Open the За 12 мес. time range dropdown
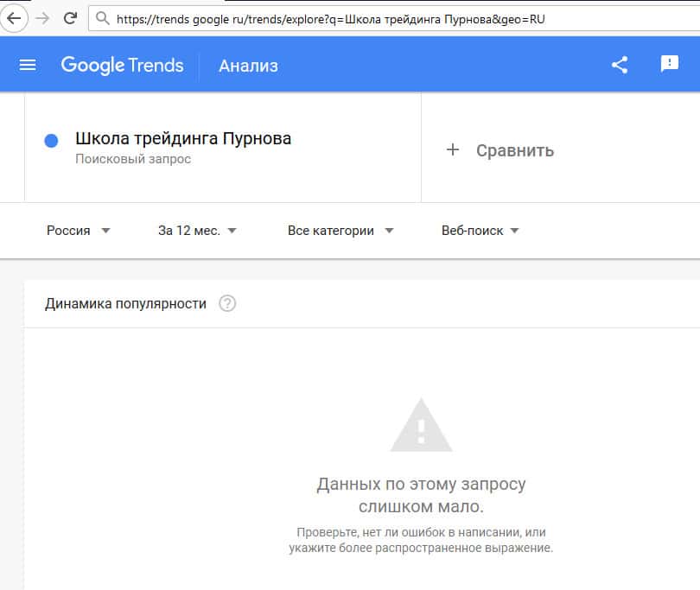Image resolution: width=700 pixels, height=590 pixels. (x=197, y=231)
